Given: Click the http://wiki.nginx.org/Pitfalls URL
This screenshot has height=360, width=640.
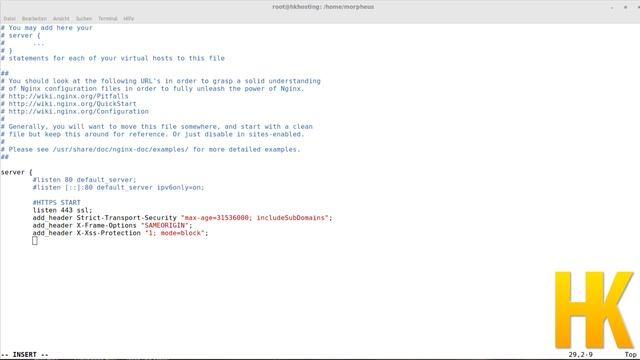Looking at the screenshot, I should [x=69, y=96].
